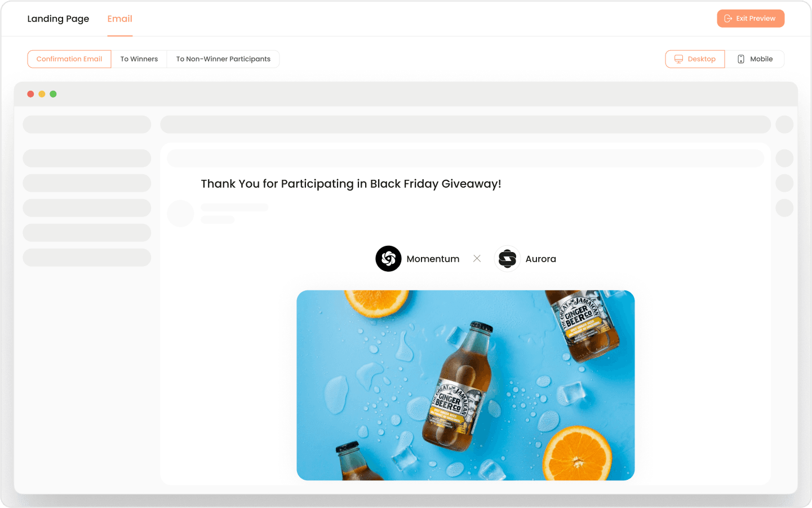Choose the To Winners email variant
The image size is (812, 508).
[x=139, y=59]
